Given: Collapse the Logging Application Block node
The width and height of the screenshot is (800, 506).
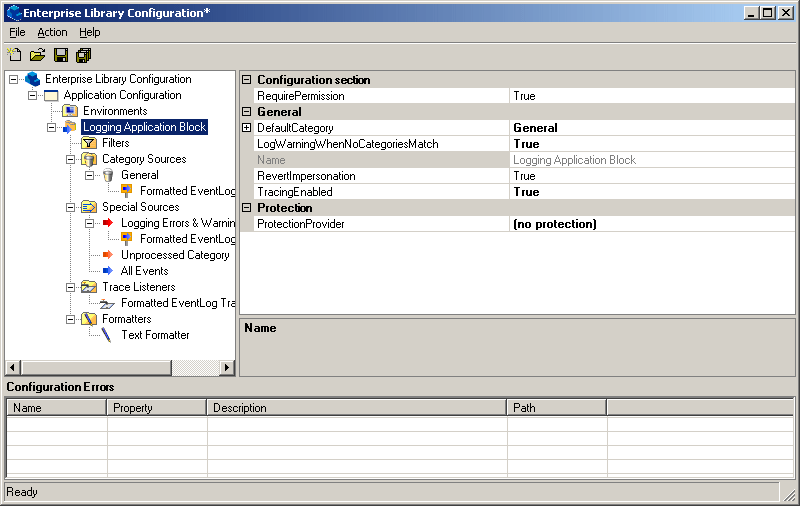Looking at the screenshot, I should pyautogui.click(x=52, y=127).
